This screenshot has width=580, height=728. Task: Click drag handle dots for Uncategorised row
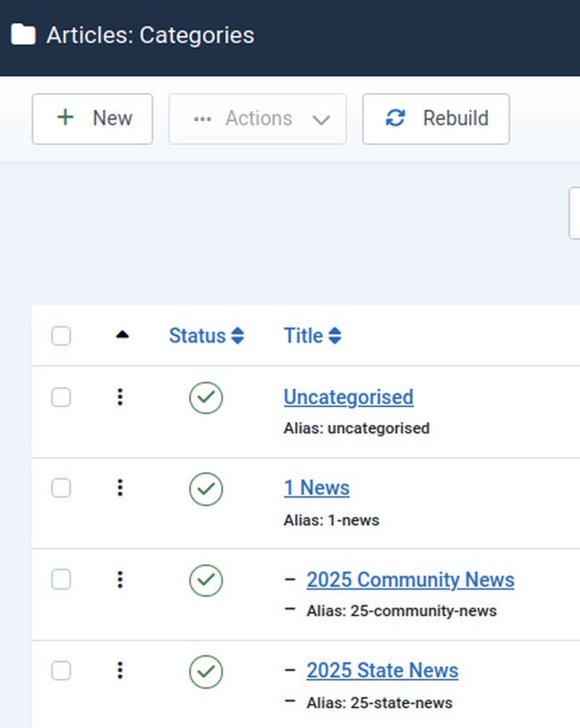[x=121, y=397]
